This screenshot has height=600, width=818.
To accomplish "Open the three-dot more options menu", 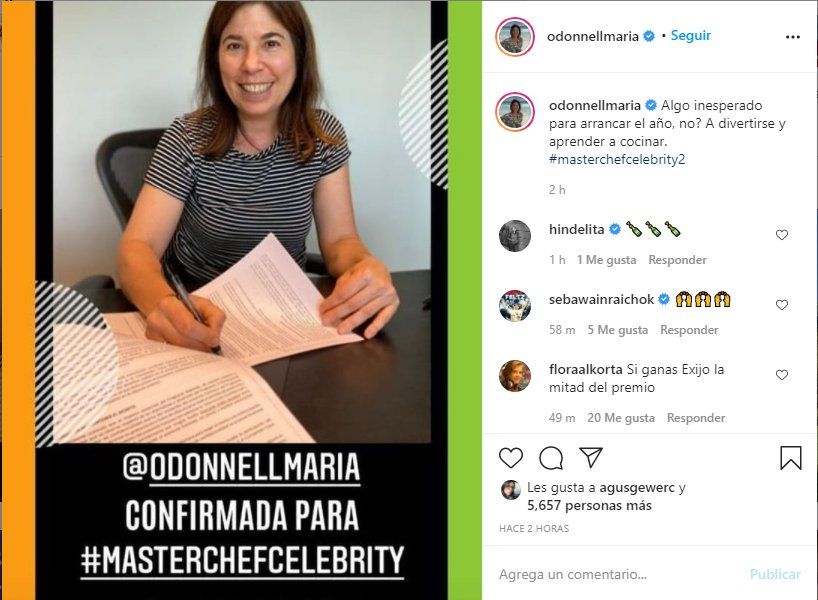I will point(792,37).
